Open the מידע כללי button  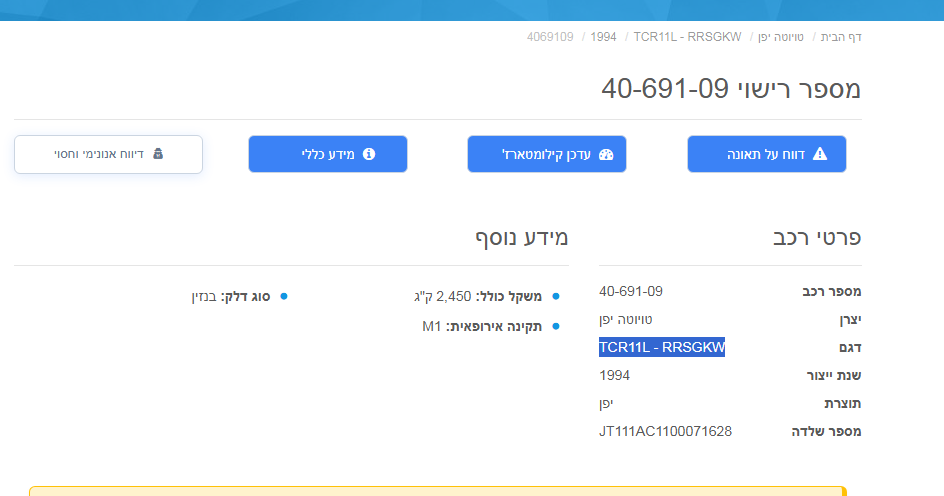[x=328, y=154]
